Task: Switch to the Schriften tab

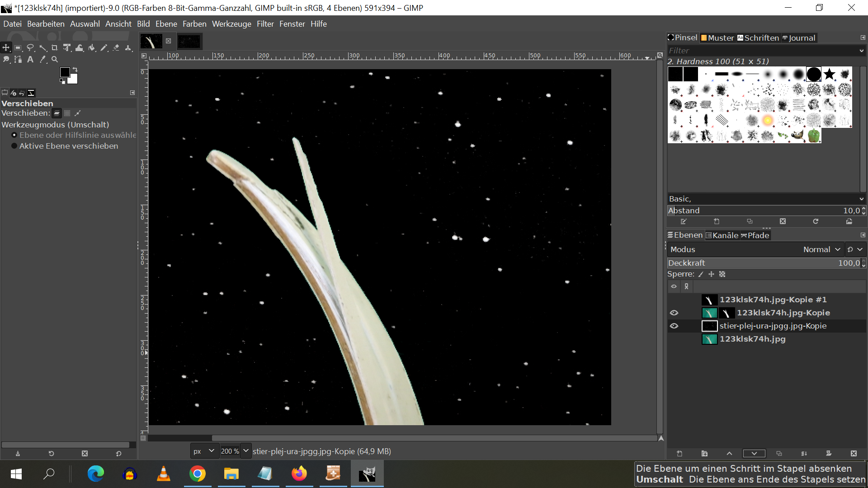Action: pyautogui.click(x=758, y=38)
